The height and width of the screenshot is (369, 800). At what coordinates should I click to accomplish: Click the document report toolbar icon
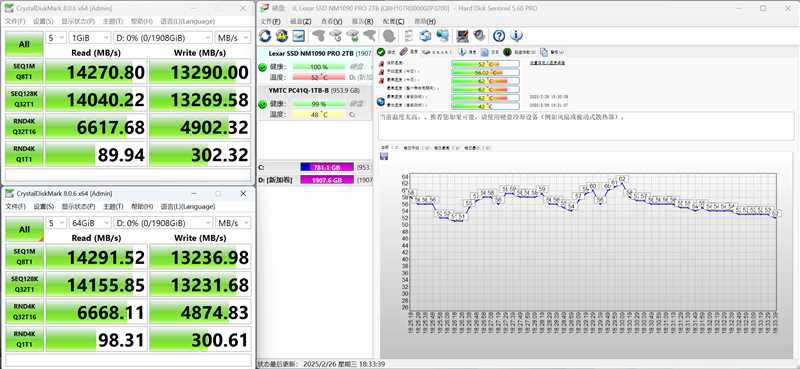pos(409,36)
